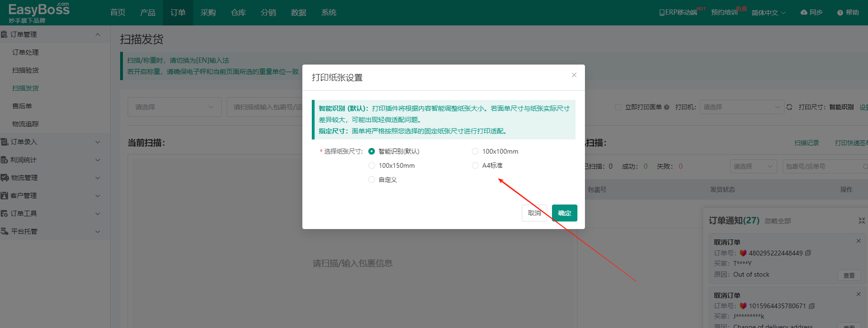The height and width of the screenshot is (328, 868).
Task: Close the 打印纸张设置 dialog with X
Action: pos(574,75)
